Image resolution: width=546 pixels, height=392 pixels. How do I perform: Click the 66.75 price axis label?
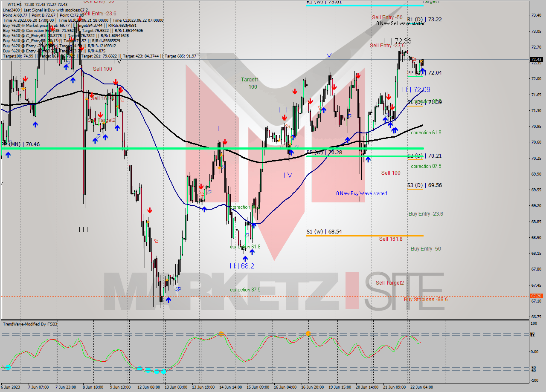pyautogui.click(x=536, y=317)
